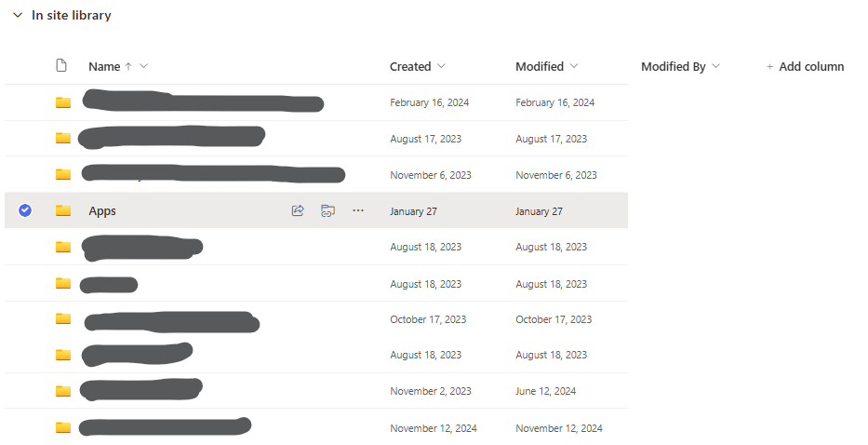Click the add shortcut icon for Apps
The image size is (868, 445).
[327, 211]
